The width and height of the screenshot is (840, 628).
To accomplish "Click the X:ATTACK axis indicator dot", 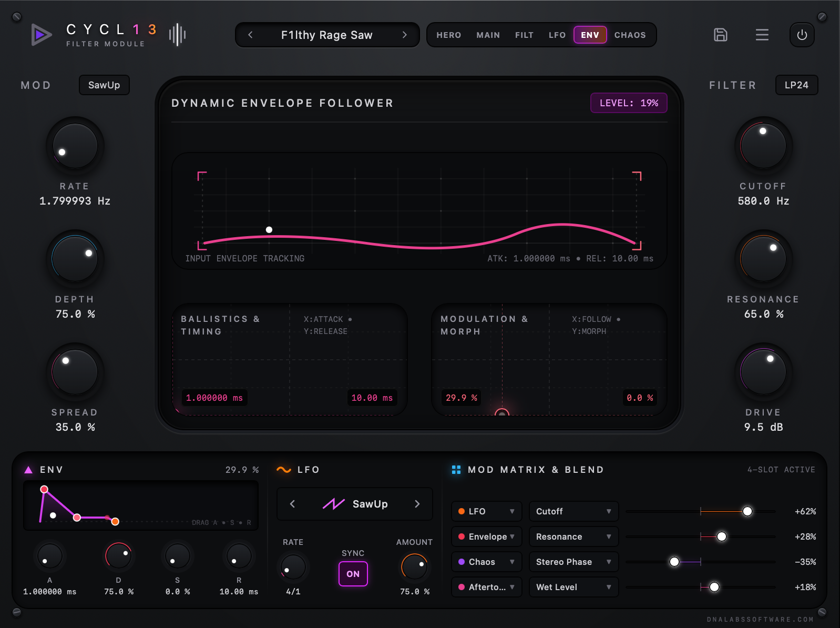I will point(350,319).
